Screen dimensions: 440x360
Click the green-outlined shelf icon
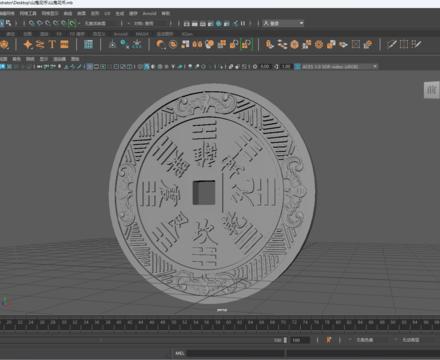point(246,44)
